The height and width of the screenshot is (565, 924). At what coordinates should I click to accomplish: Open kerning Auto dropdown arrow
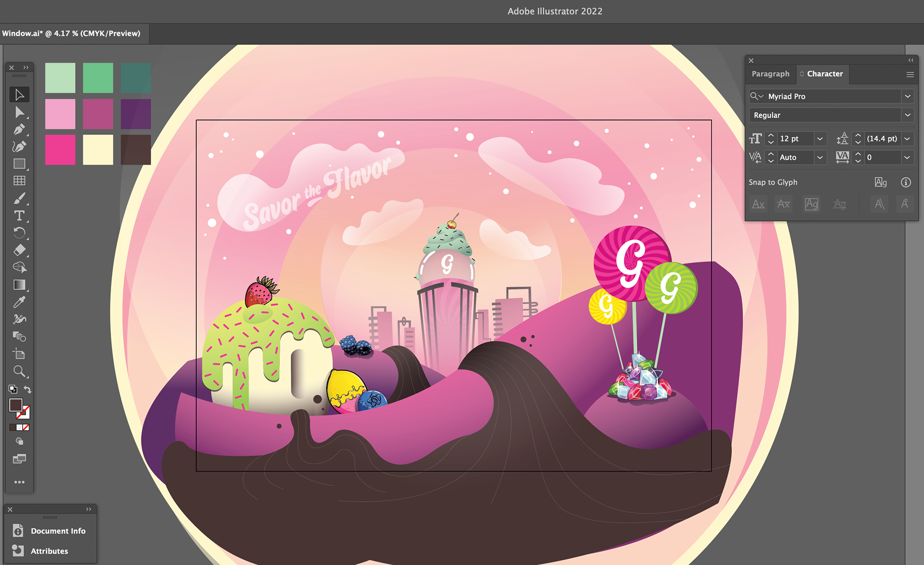pos(820,158)
